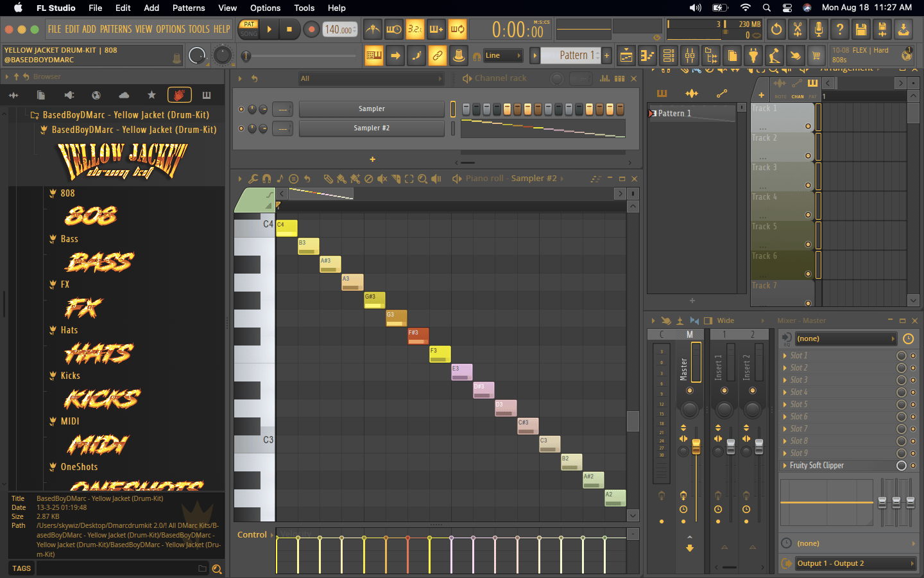This screenshot has height=578, width=924.
Task: Click the typing keyboard to piano icon
Action: tap(374, 56)
